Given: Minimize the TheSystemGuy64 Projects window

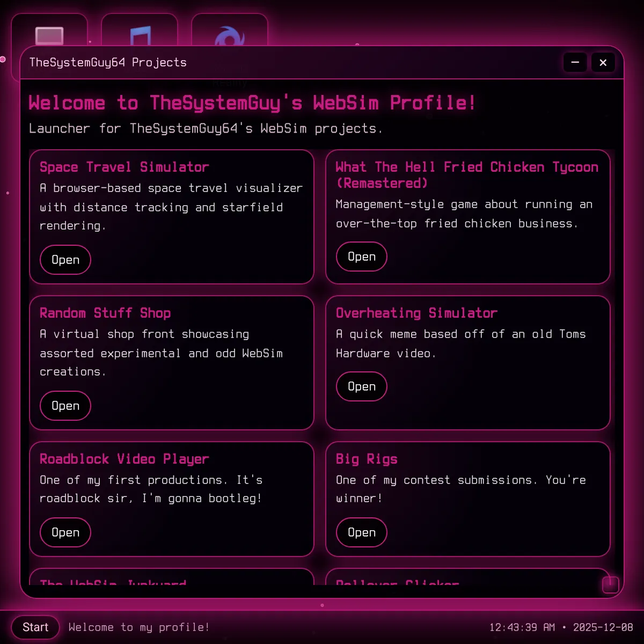Looking at the screenshot, I should (x=575, y=63).
